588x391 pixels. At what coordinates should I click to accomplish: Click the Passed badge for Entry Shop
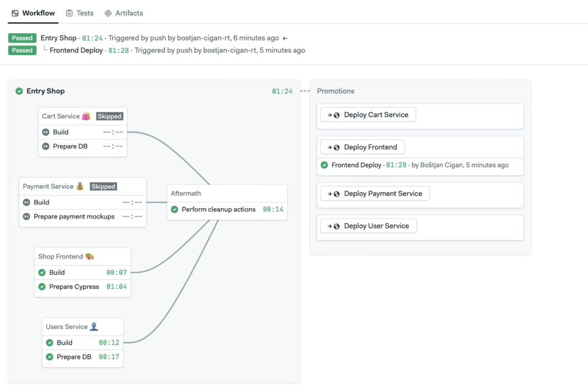coord(22,38)
